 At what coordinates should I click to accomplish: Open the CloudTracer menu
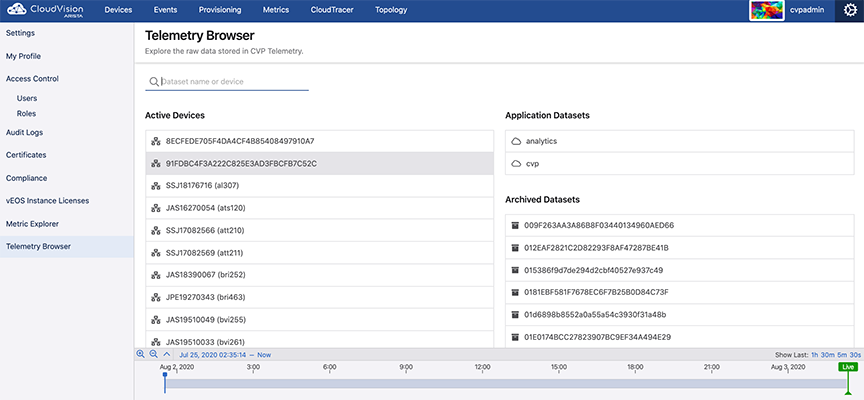pos(332,10)
